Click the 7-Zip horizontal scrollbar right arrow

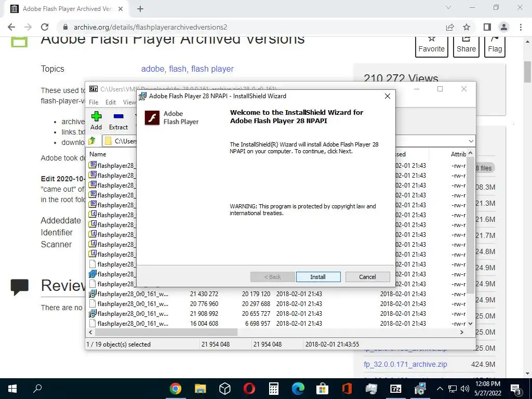pos(462,332)
